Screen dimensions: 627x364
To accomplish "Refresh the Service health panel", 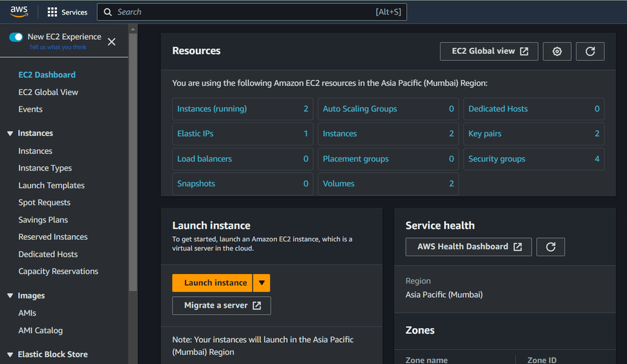I will [550, 247].
